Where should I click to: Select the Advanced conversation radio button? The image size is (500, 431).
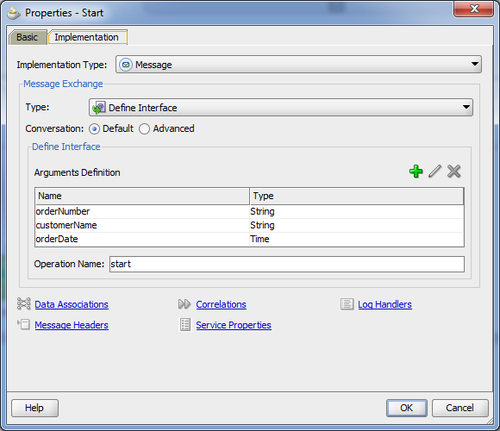point(144,129)
